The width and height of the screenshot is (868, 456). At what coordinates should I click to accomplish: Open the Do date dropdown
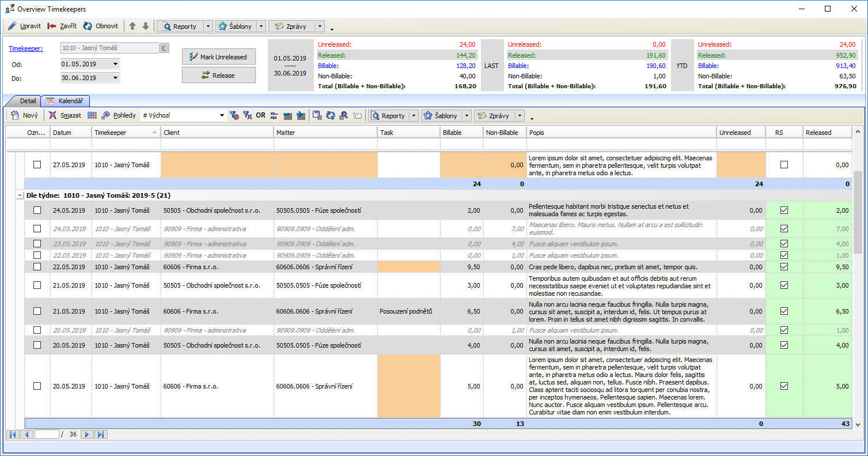coord(116,78)
